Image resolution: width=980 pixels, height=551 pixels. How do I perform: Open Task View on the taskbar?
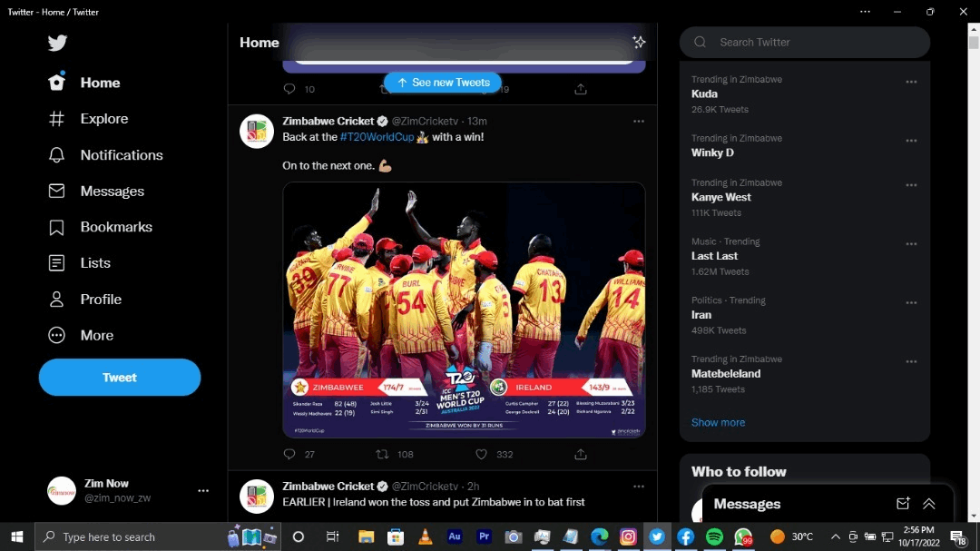point(332,536)
